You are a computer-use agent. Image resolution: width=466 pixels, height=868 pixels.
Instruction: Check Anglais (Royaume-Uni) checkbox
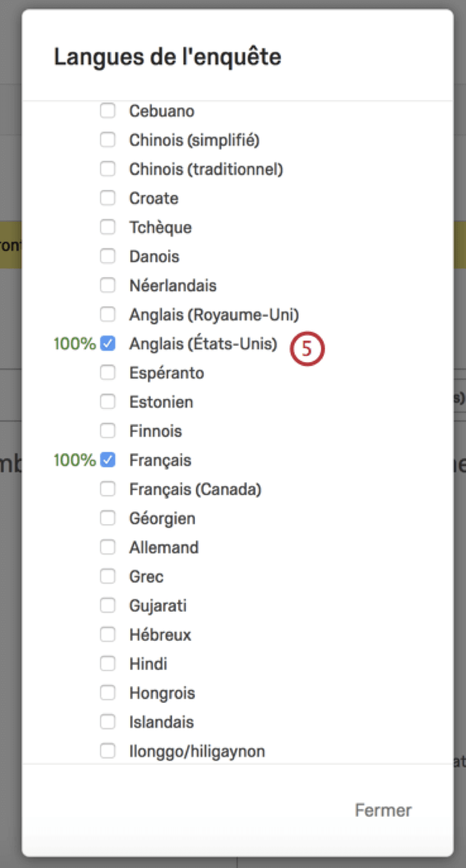[107, 315]
